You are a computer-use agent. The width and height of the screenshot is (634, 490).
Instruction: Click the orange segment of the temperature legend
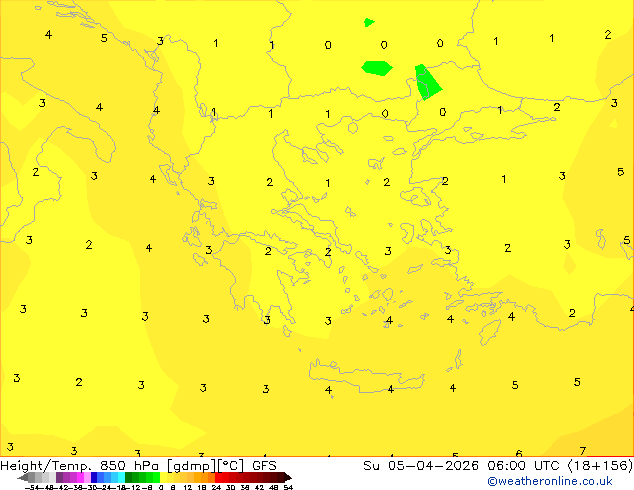click(204, 477)
